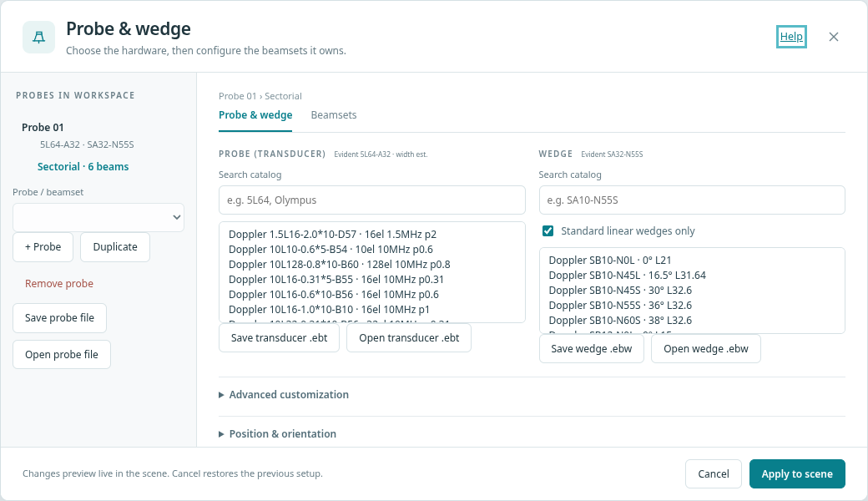
Task: Select the Probe & wedge tab
Action: coord(255,115)
